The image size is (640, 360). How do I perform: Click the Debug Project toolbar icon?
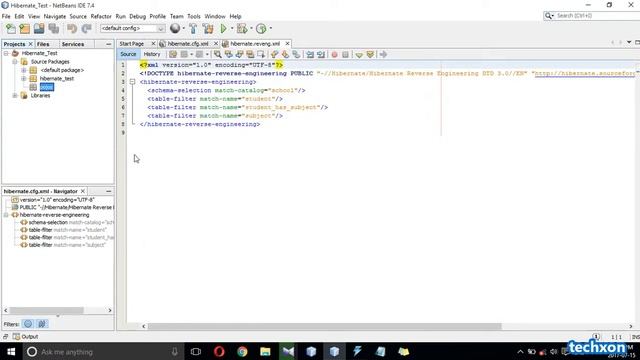tap(242, 29)
